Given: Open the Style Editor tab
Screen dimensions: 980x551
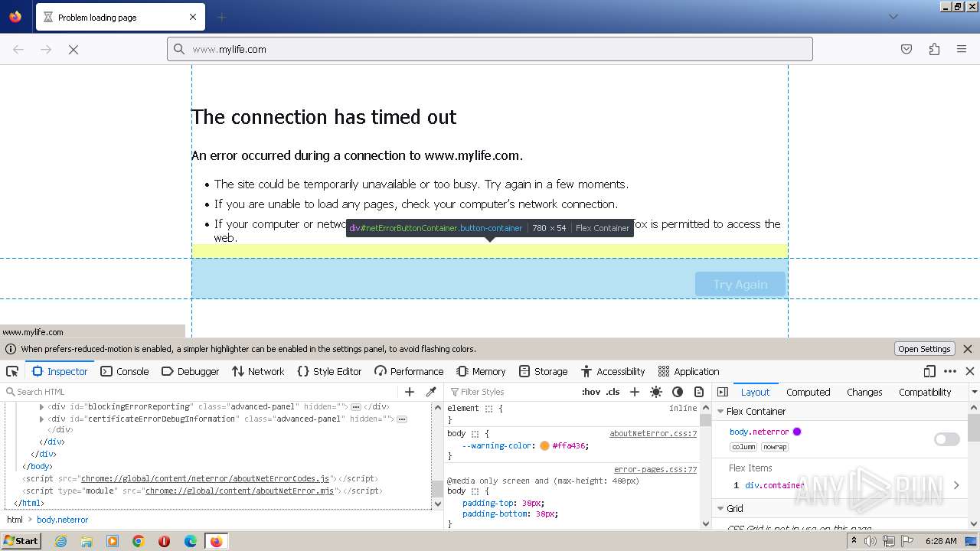Looking at the screenshot, I should pos(328,371).
